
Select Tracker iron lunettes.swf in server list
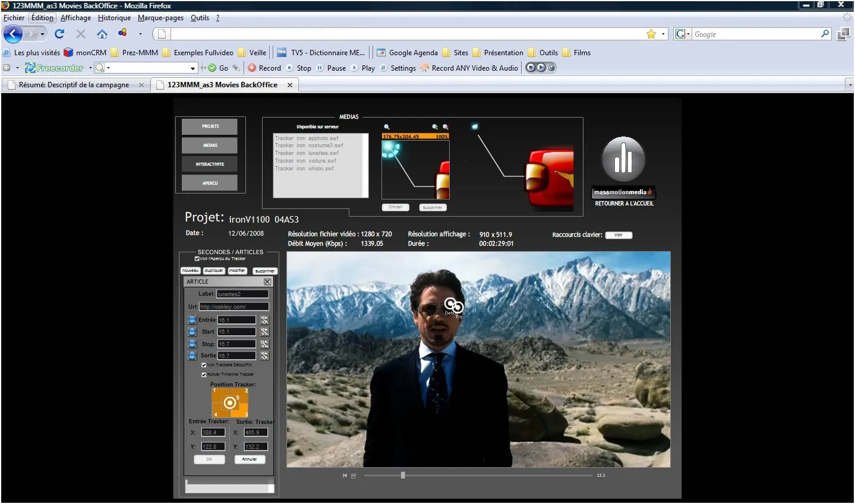(307, 153)
